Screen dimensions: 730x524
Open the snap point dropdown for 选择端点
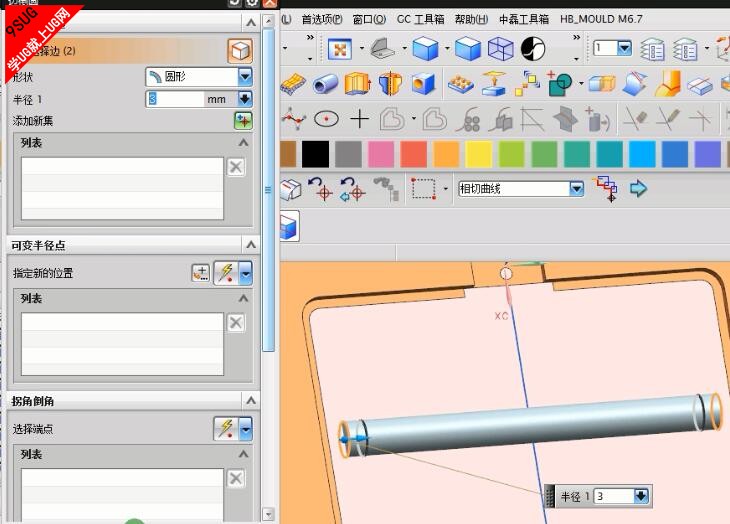245,429
